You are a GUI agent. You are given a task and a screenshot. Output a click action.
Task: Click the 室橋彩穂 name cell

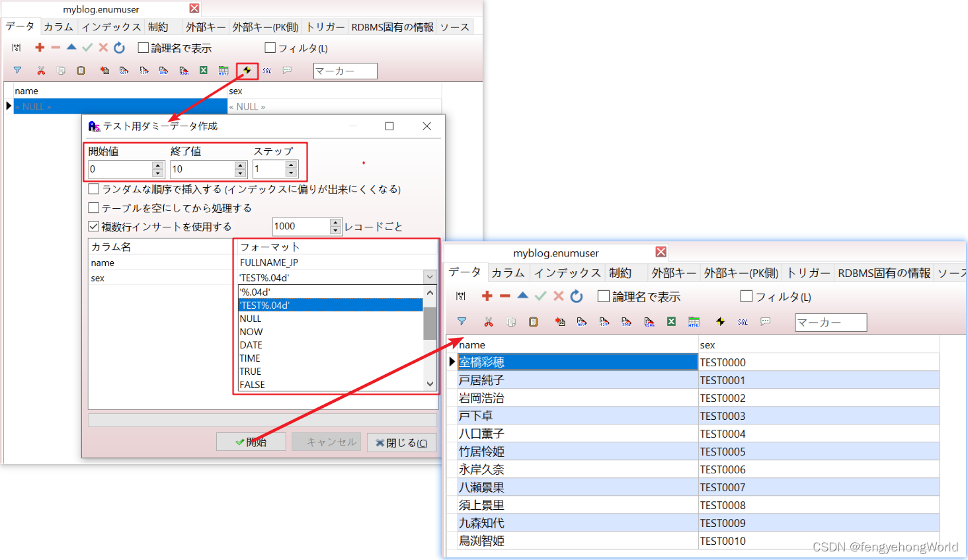tap(578, 362)
